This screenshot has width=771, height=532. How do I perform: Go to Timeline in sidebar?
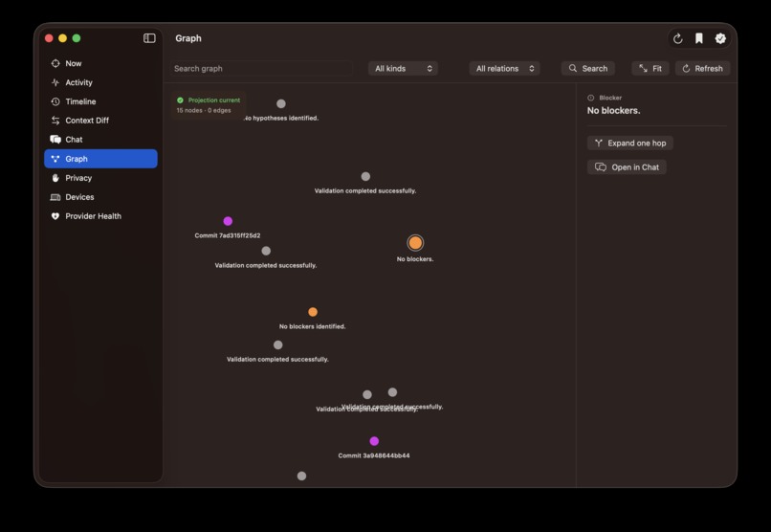[x=100, y=101]
